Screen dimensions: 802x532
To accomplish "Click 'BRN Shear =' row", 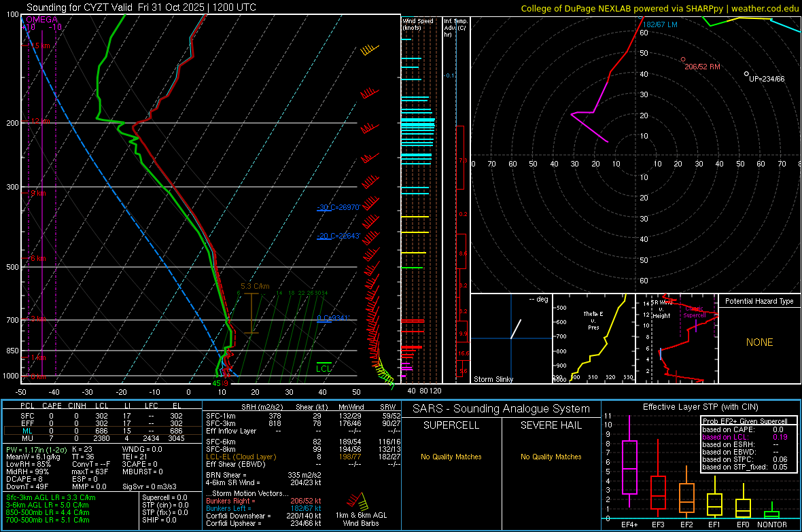I will (264, 475).
